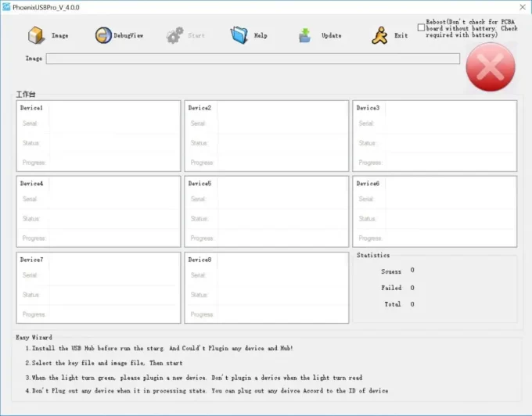Click the large red X status indicator

coord(491,67)
